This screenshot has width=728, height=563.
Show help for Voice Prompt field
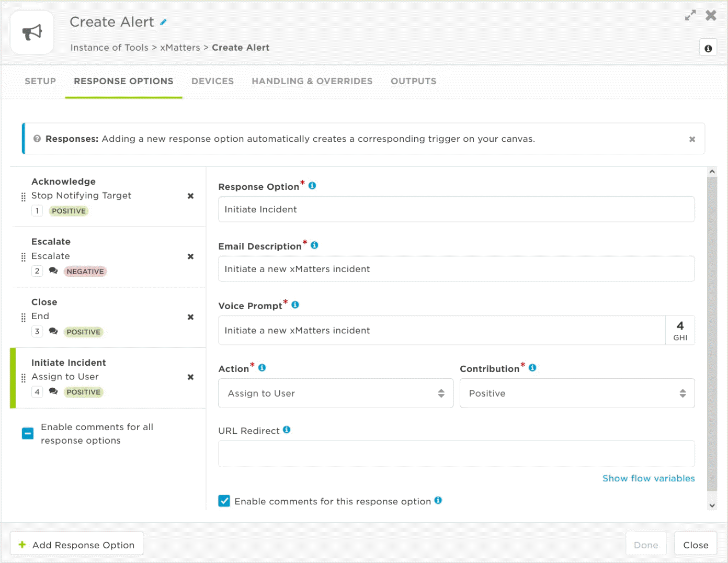click(x=295, y=305)
